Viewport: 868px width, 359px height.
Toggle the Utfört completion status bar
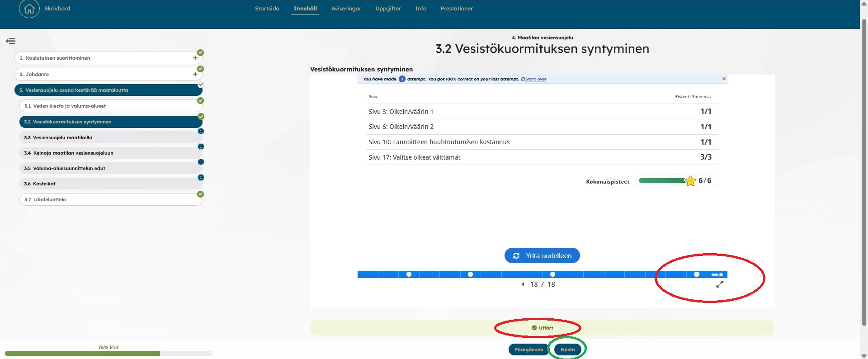[x=542, y=328]
